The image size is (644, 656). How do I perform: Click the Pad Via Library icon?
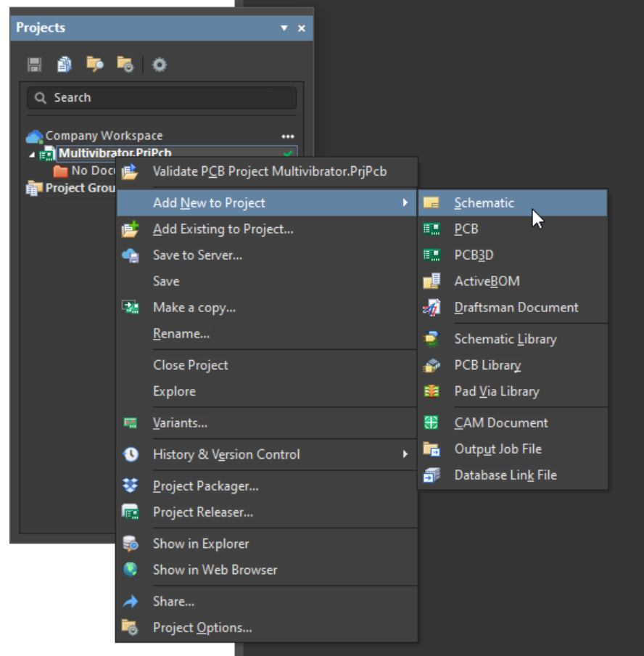pyautogui.click(x=432, y=391)
